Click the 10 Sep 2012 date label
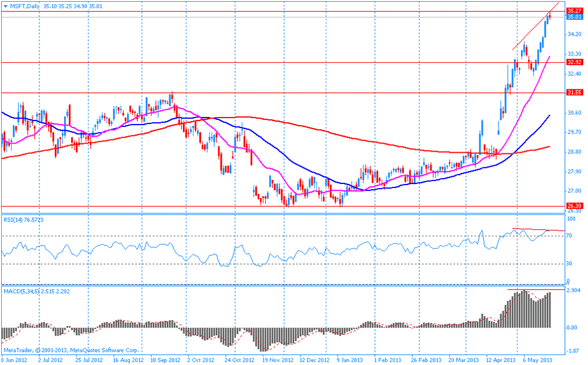The width and height of the screenshot is (588, 365). pyautogui.click(x=165, y=360)
